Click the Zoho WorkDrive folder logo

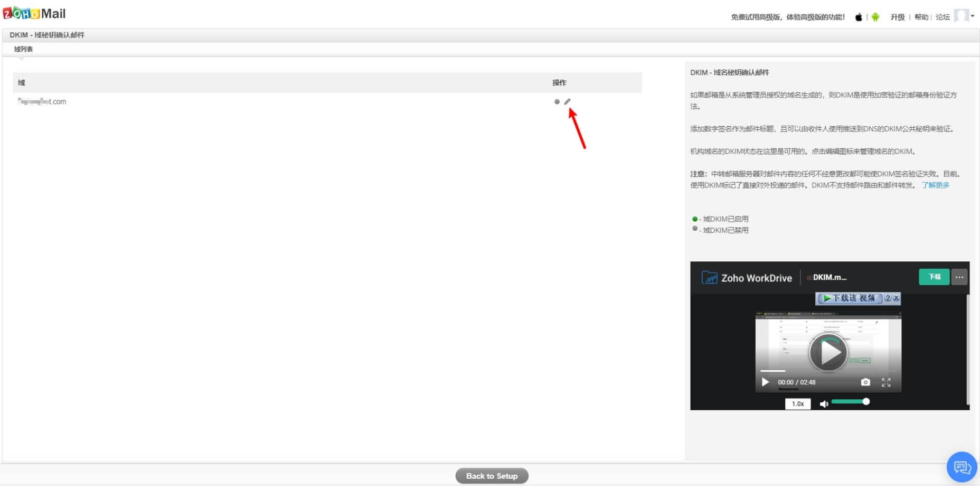click(709, 277)
